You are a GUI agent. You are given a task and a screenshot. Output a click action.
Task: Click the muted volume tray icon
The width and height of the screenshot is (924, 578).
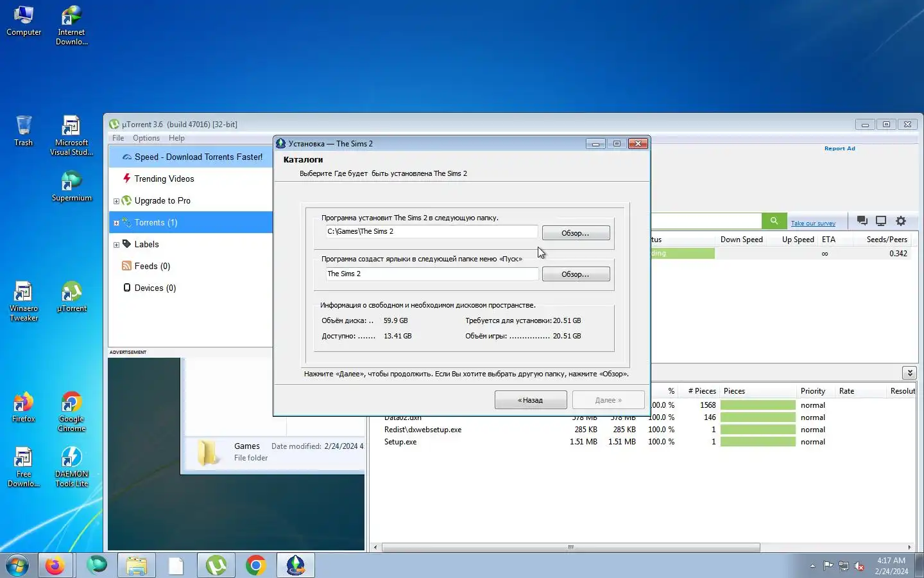pyautogui.click(x=860, y=566)
